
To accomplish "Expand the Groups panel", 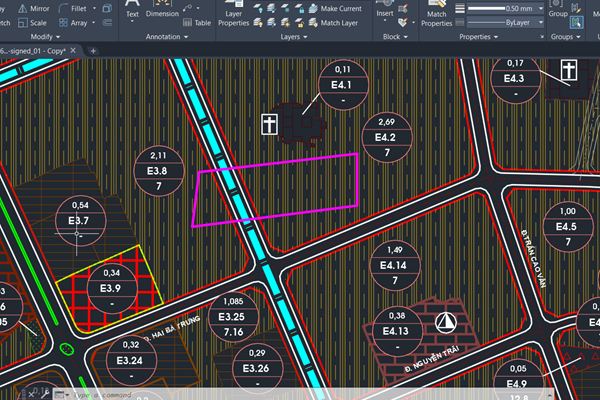I will pos(565,37).
